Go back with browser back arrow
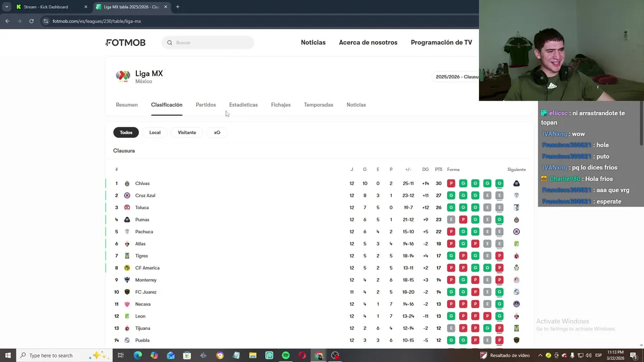Image resolution: width=644 pixels, height=362 pixels. click(7, 21)
